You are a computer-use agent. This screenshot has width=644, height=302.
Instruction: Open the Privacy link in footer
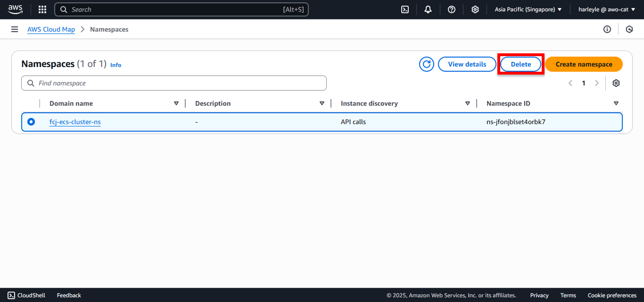coord(539,295)
